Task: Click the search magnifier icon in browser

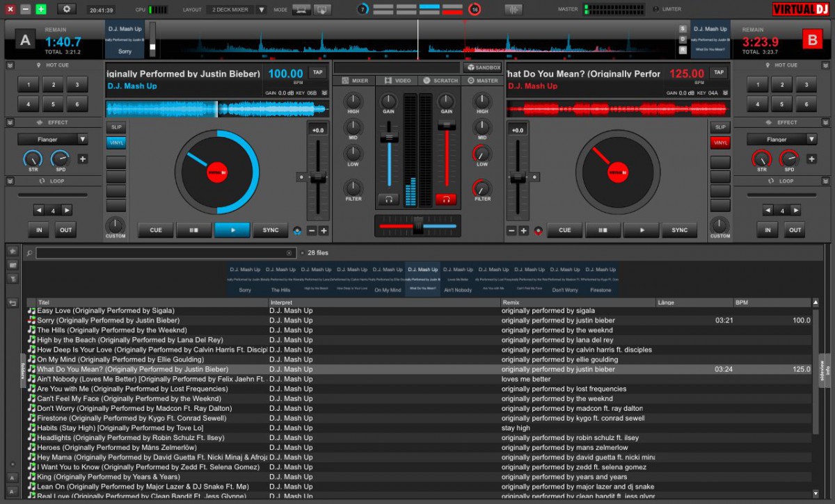Action: [29, 253]
